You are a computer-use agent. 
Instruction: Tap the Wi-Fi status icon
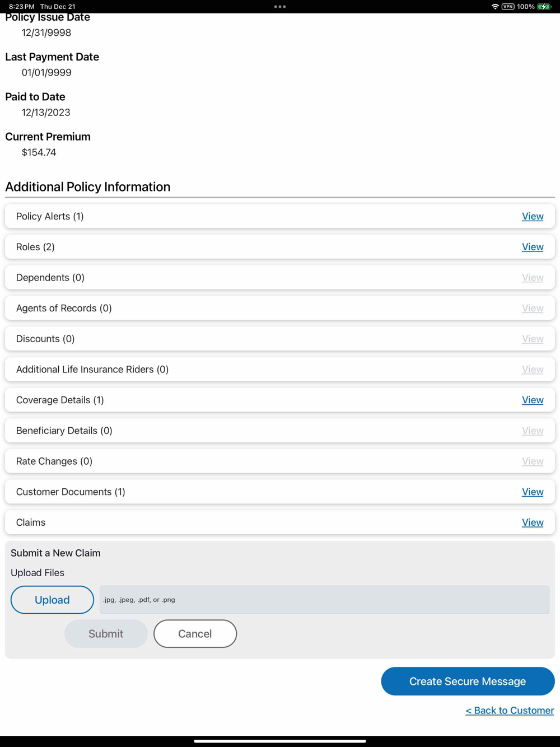495,7
